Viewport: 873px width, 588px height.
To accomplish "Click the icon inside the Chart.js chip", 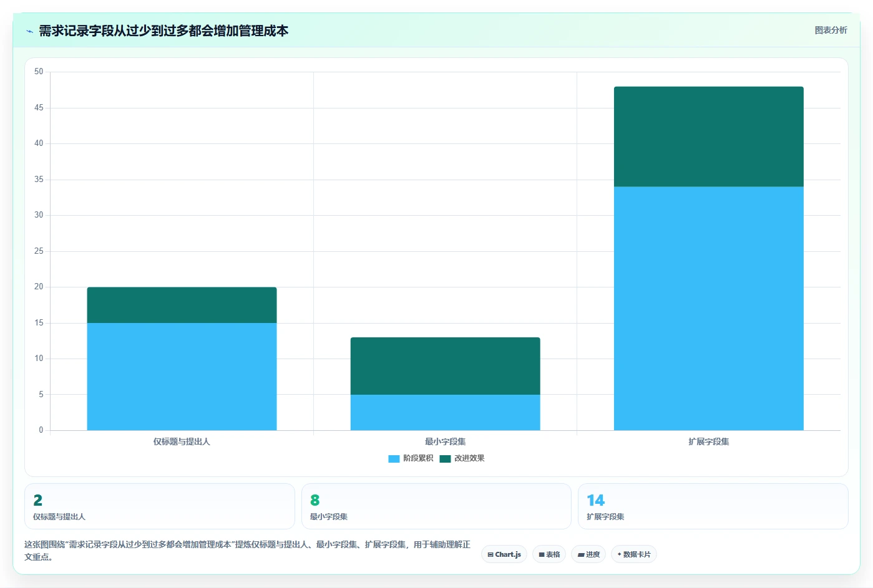I will 490,554.
